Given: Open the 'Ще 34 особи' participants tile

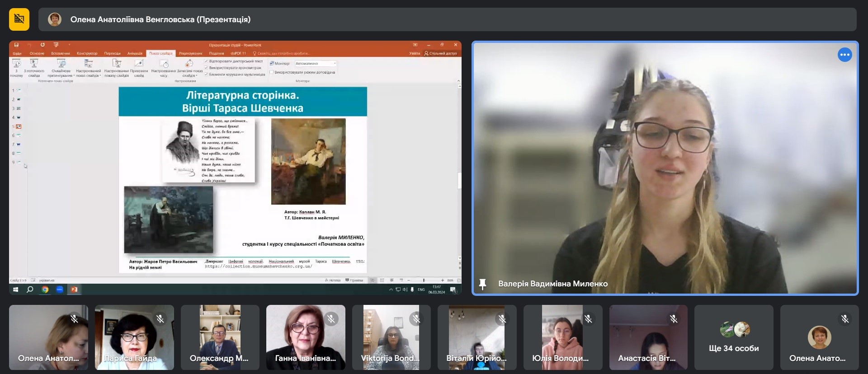Looking at the screenshot, I should pyautogui.click(x=733, y=337).
